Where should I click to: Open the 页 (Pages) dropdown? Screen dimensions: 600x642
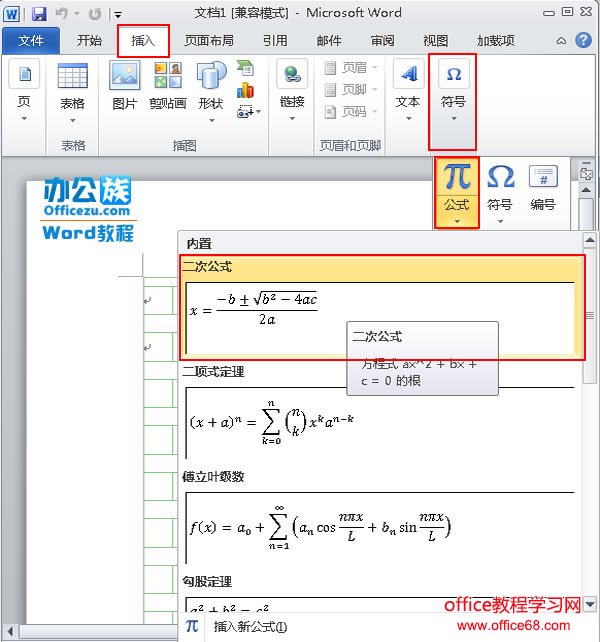(24, 91)
